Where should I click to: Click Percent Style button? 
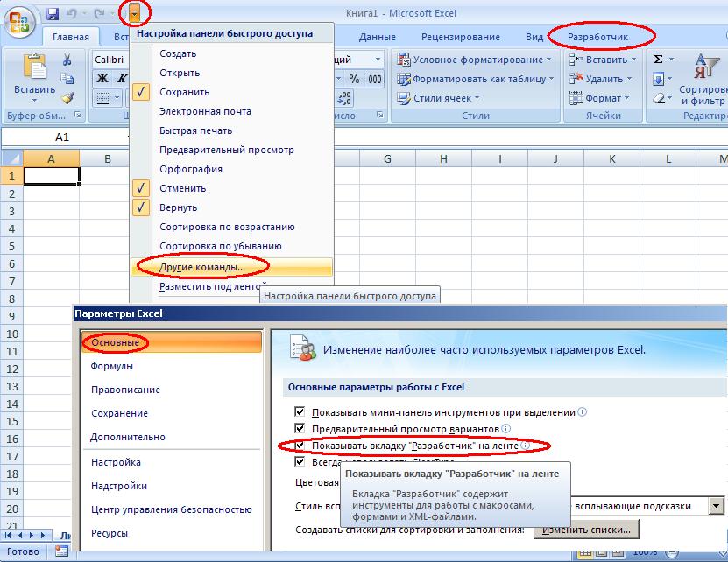(x=354, y=79)
